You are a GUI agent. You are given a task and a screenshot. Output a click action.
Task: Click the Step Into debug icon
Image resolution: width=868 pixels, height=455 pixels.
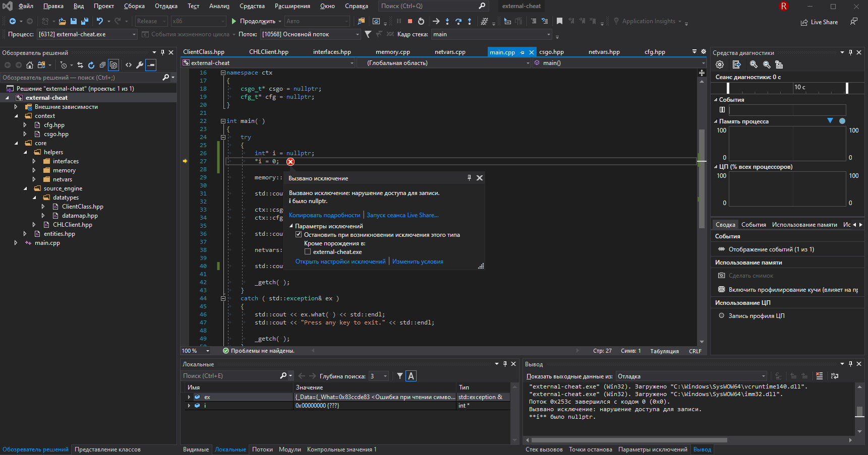447,21
